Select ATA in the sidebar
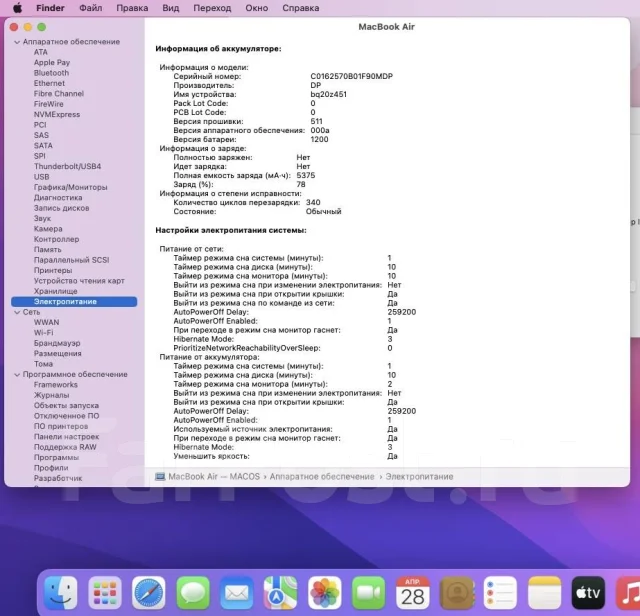The width and height of the screenshot is (640, 616). (41, 52)
